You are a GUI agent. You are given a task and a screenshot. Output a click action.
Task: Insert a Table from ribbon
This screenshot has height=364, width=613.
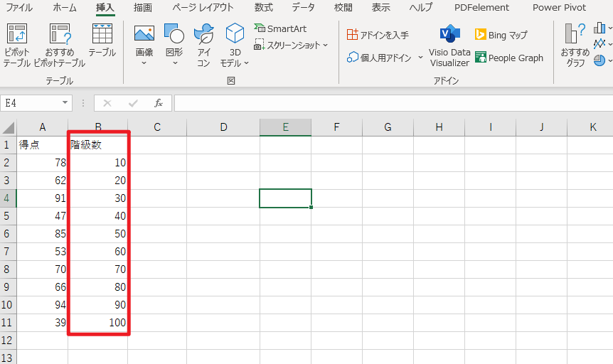click(102, 41)
